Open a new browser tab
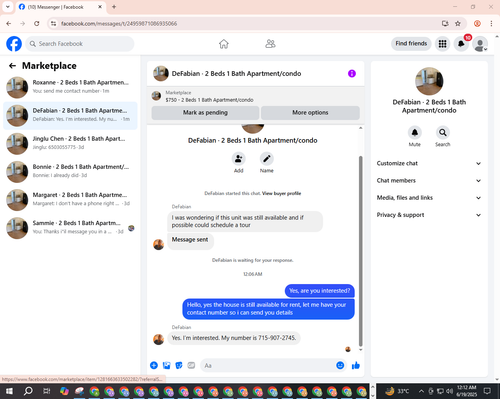This screenshot has height=399, width=500. tap(114, 7)
